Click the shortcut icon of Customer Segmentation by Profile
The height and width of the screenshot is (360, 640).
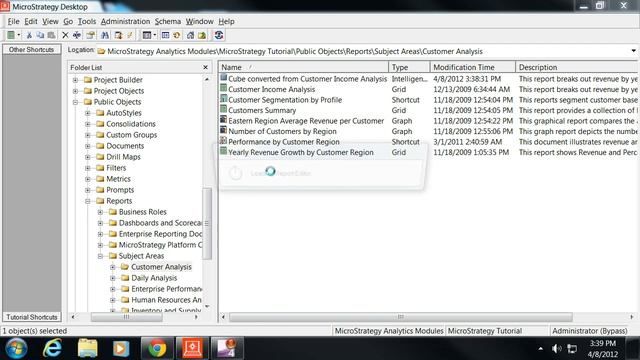(224, 99)
